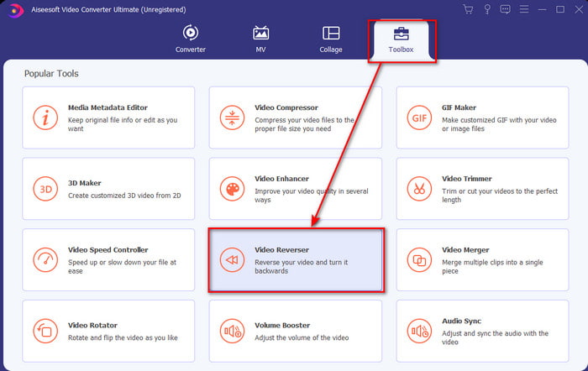Click the shopping cart purchase icon

tap(468, 9)
